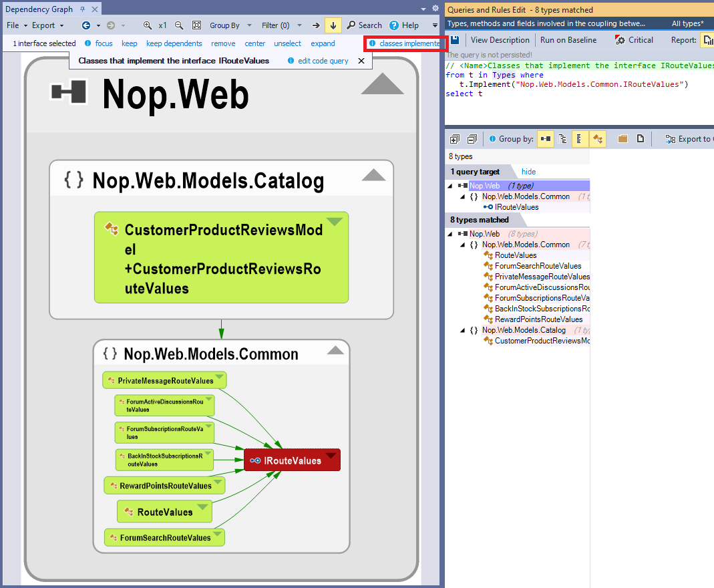Open the File menu

(x=17, y=25)
